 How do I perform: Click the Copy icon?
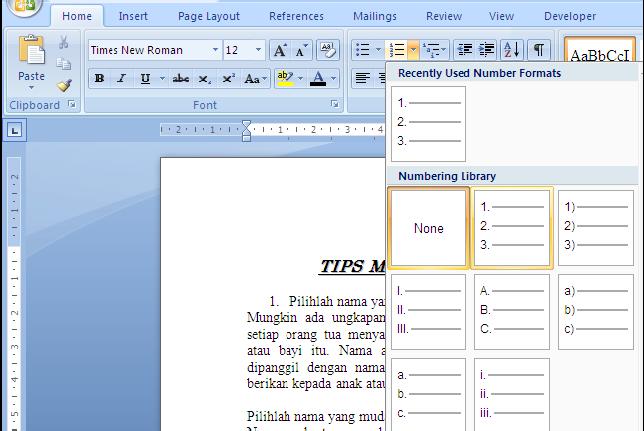(63, 64)
